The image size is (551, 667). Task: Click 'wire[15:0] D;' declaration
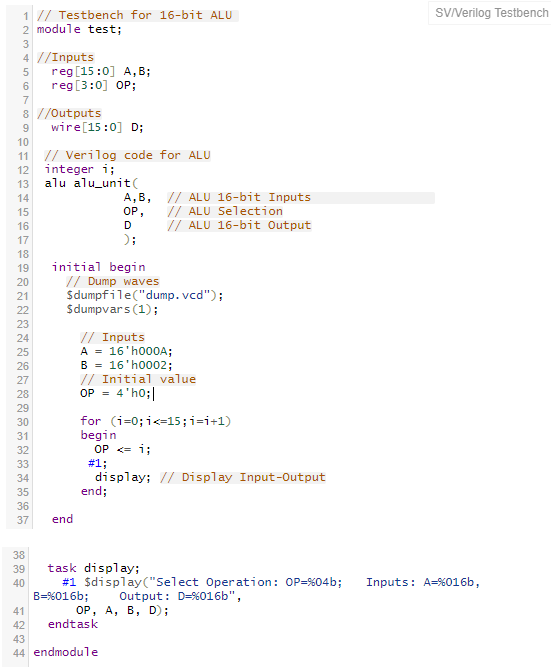point(97,127)
